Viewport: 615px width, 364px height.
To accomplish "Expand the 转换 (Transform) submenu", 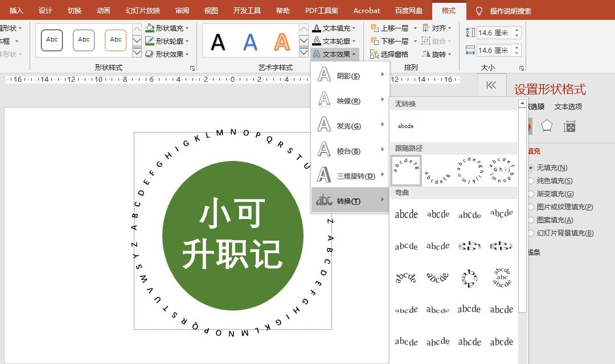I will click(347, 201).
